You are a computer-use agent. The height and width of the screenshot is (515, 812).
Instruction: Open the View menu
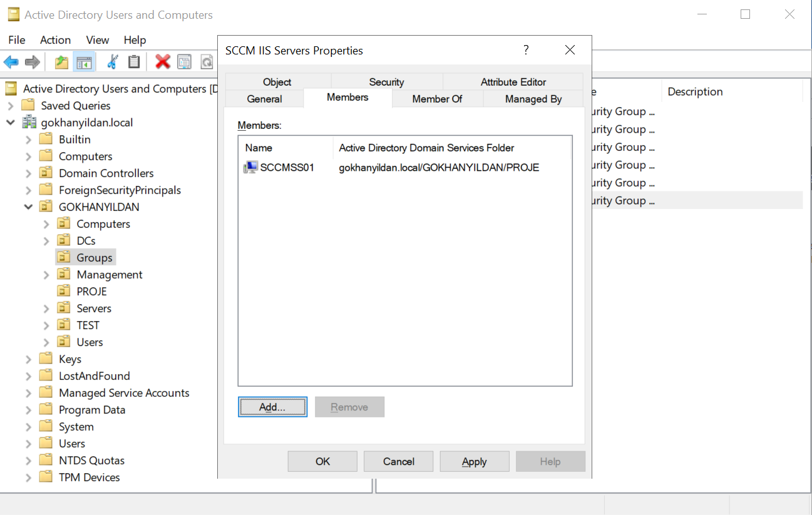click(98, 40)
